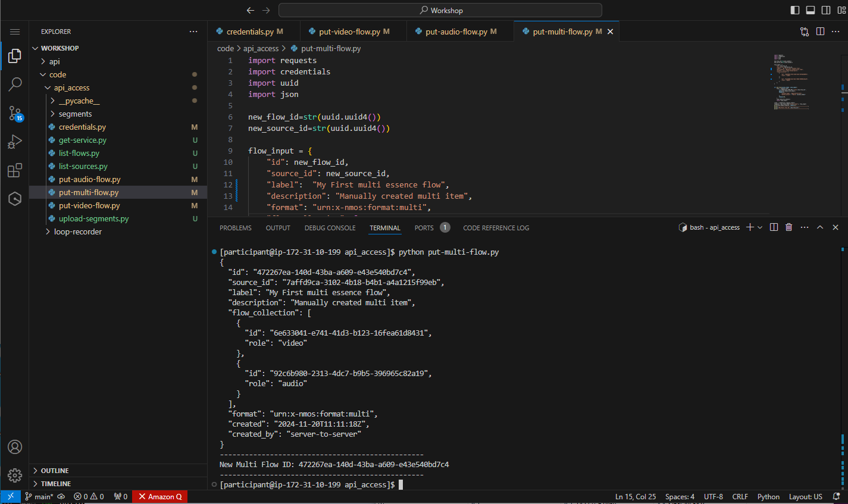Open the hamburger application menu
Image resolution: width=848 pixels, height=504 pixels.
point(15,32)
